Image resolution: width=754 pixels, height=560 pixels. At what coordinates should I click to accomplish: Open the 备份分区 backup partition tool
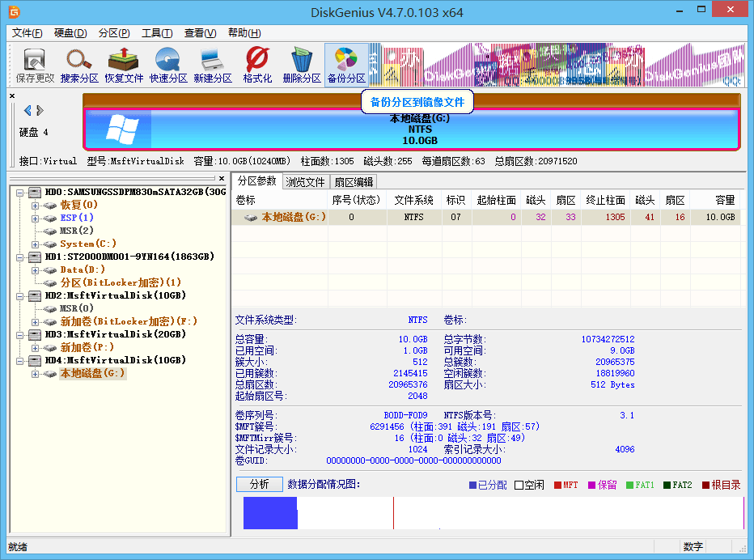click(x=346, y=65)
